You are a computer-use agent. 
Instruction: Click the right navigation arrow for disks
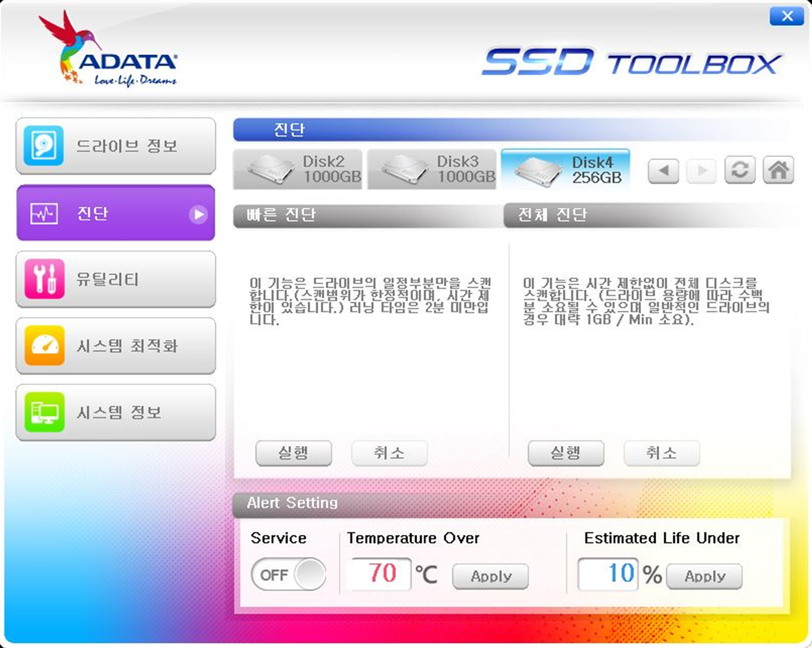701,170
